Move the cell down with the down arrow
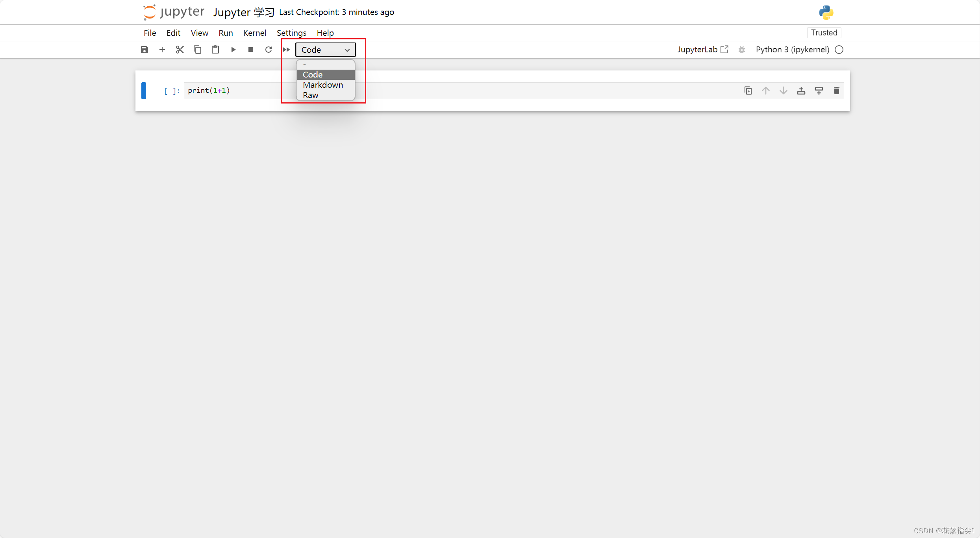 (784, 91)
